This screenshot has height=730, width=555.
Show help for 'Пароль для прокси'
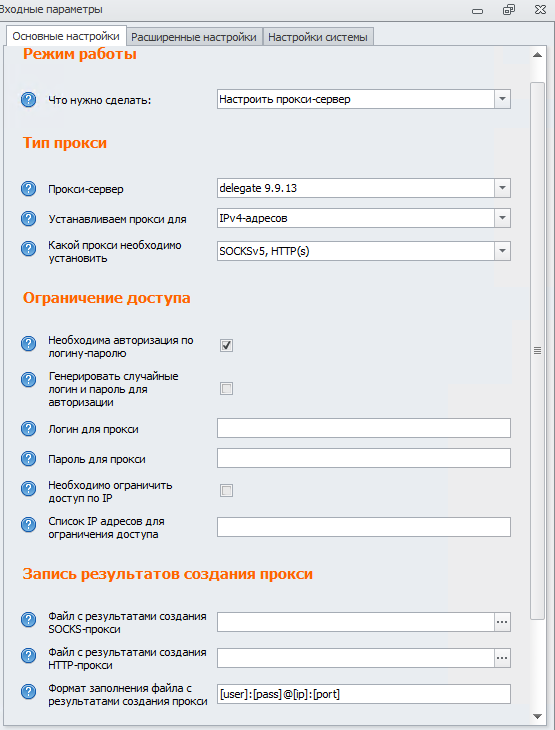[28, 459]
